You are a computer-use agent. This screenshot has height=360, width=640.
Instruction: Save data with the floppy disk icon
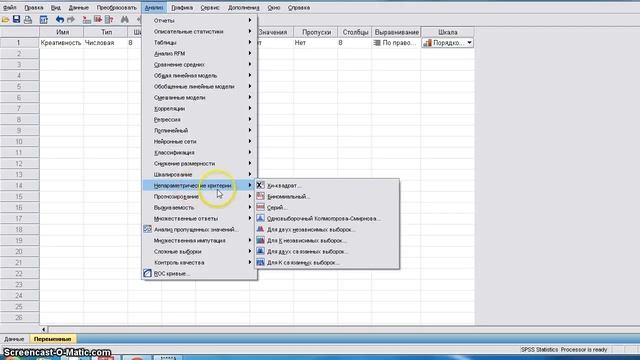pos(16,19)
